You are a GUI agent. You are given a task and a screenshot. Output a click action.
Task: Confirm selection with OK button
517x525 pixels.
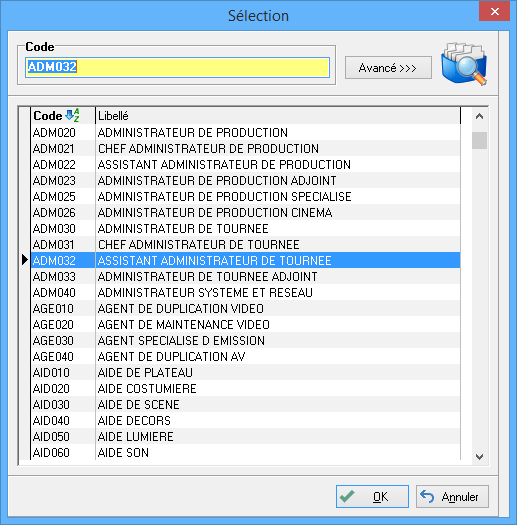[372, 497]
